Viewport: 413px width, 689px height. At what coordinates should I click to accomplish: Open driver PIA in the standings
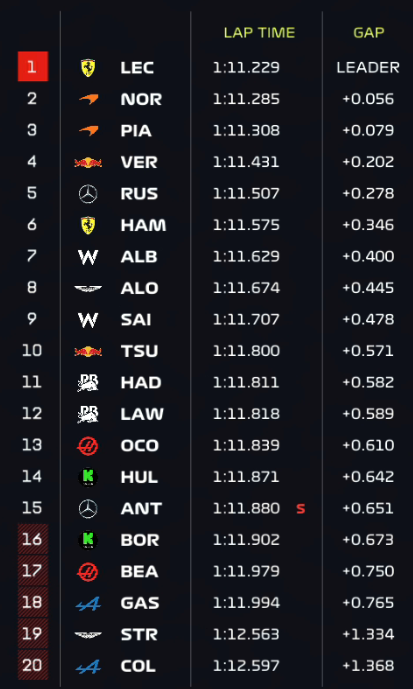point(136,131)
